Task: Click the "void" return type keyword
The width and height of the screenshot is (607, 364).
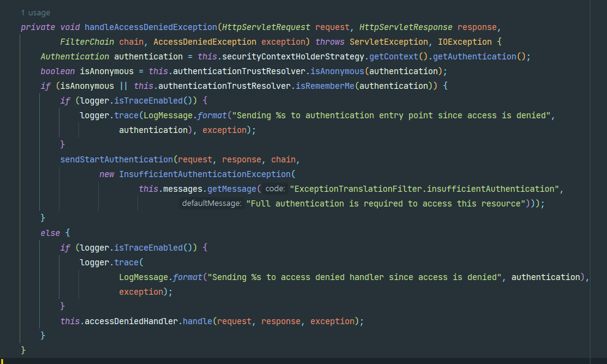Action: click(x=70, y=28)
